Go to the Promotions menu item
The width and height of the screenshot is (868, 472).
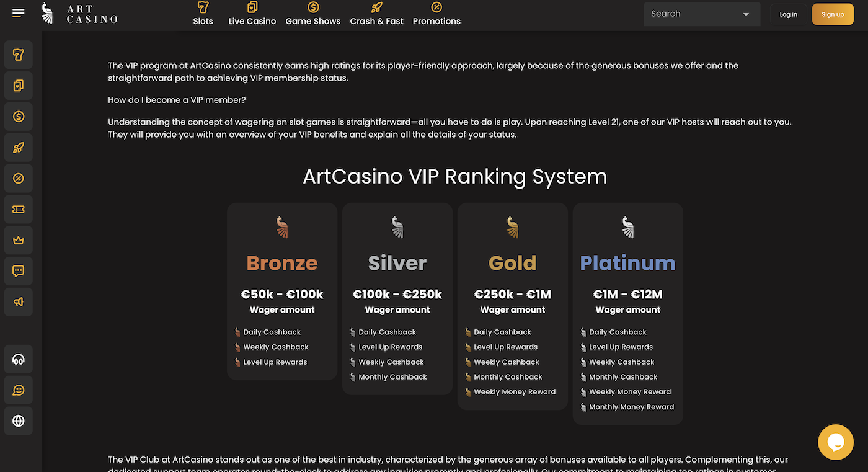[x=436, y=14]
